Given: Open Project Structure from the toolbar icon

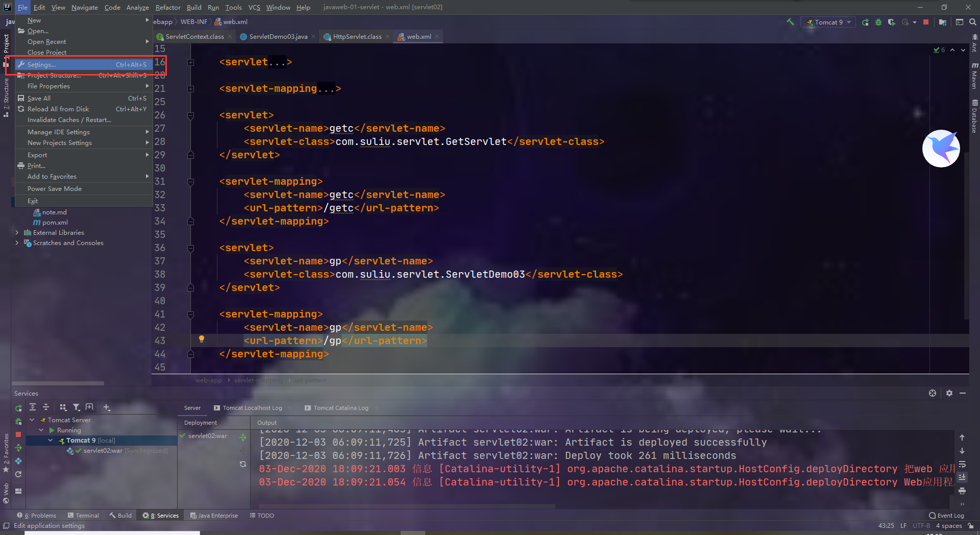Looking at the screenshot, I should pyautogui.click(x=943, y=22).
